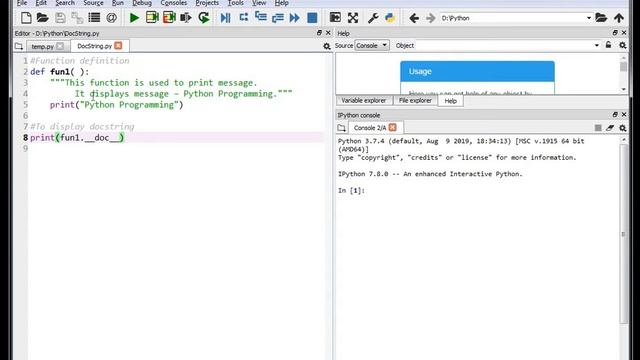Go back to previous cursor position

414,18
